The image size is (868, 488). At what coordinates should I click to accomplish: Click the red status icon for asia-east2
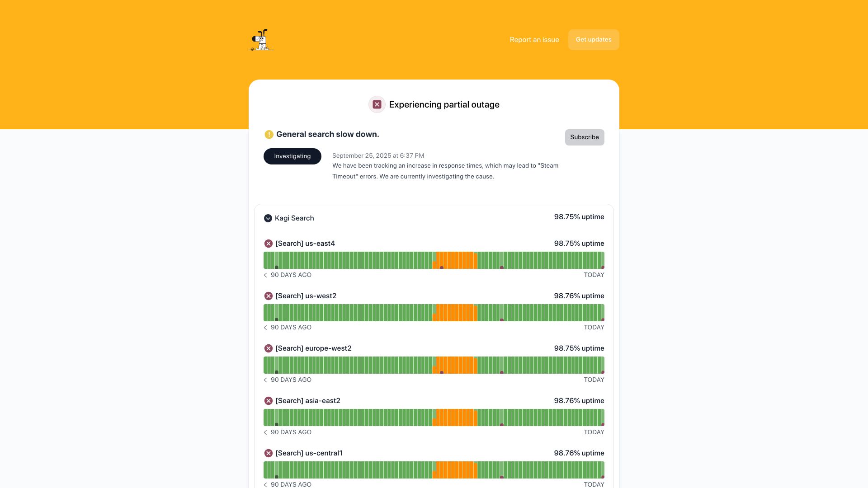pyautogui.click(x=269, y=401)
